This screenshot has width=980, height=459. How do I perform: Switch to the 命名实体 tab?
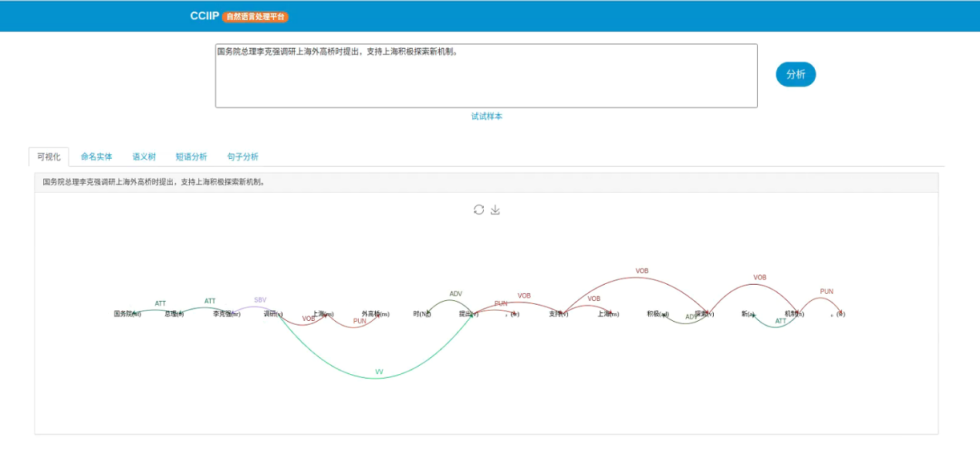(96, 157)
